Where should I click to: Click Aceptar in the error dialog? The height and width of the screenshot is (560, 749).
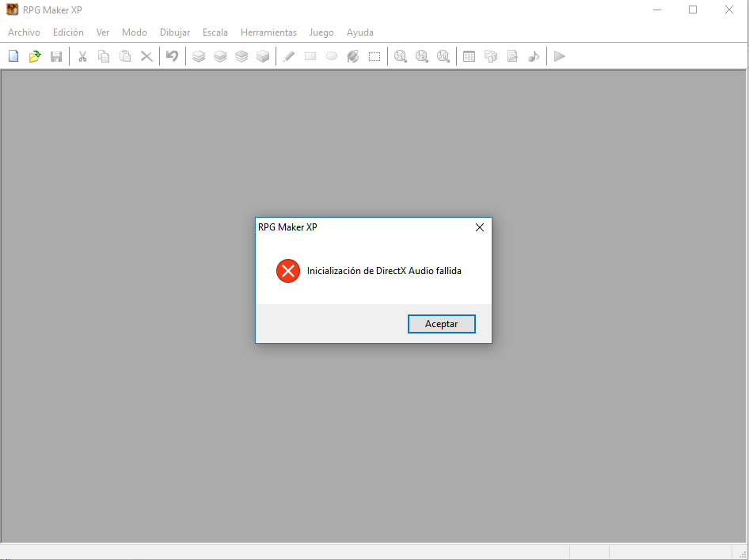441,324
